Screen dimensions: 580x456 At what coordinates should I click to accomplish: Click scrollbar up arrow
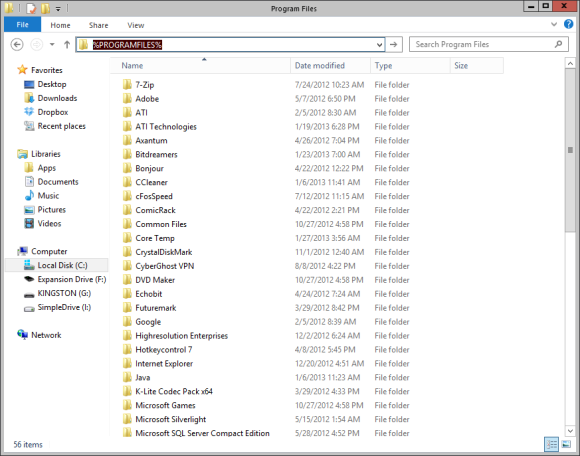pos(570,64)
